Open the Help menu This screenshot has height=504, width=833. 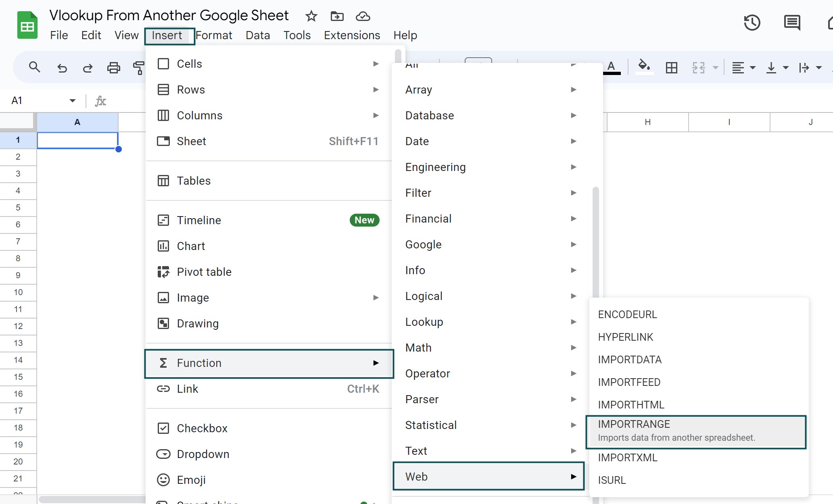point(405,35)
